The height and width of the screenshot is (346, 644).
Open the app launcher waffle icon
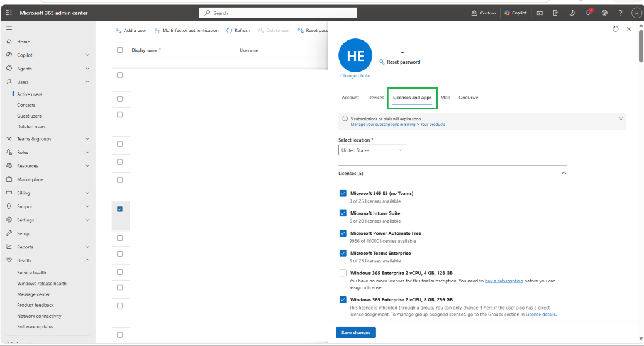[x=9, y=13]
